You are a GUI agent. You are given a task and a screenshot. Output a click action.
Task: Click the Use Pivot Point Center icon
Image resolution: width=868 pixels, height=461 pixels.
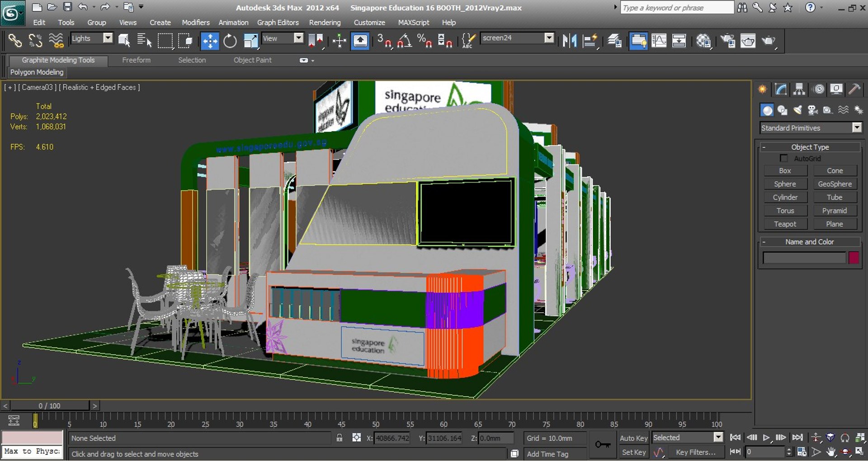pos(316,41)
